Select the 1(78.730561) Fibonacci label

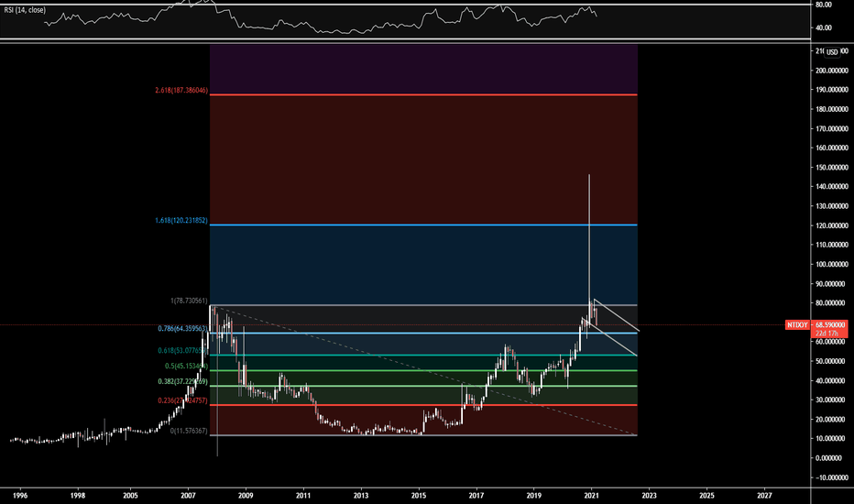pyautogui.click(x=189, y=301)
